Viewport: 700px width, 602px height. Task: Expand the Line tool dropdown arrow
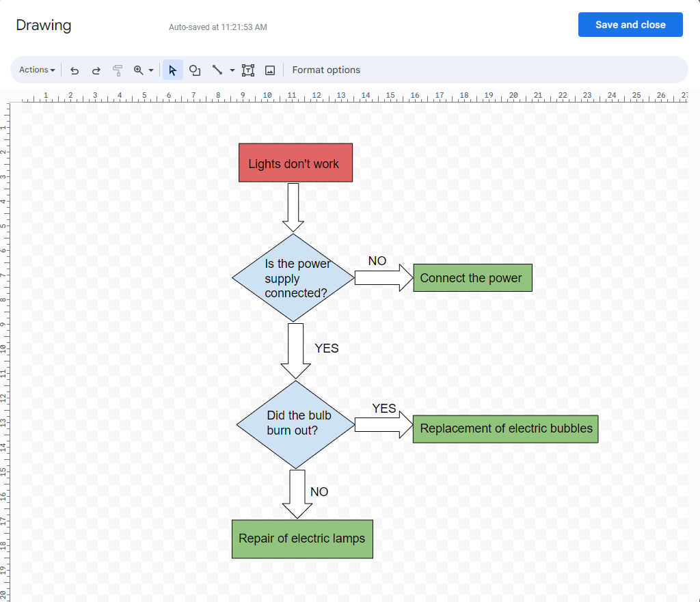(231, 70)
